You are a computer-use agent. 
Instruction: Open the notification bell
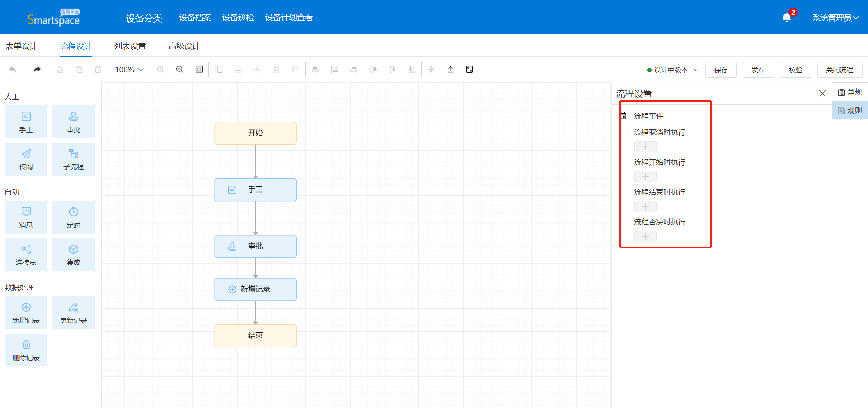787,18
